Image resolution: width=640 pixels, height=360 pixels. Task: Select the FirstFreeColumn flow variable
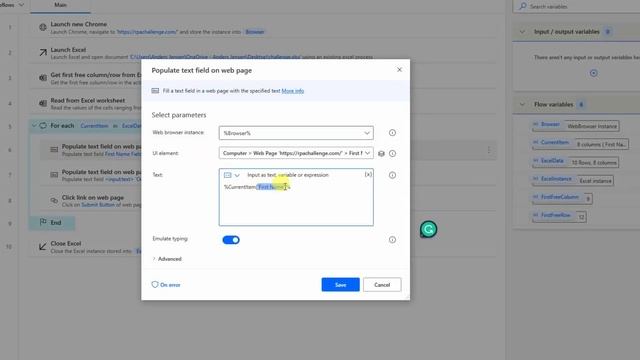tap(562, 198)
